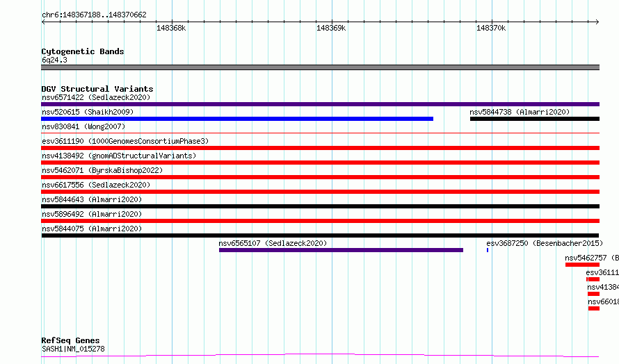The image size is (619, 364).
Task: Click the magenta SASH1 gene line
Action: click(320, 356)
